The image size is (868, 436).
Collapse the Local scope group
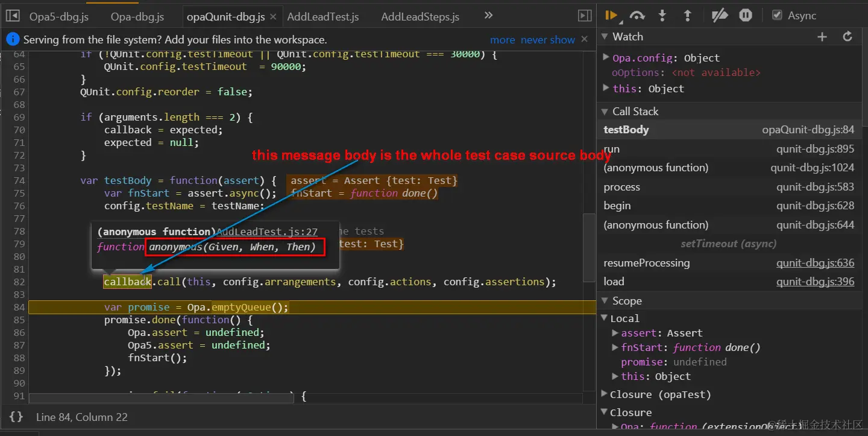click(x=605, y=318)
